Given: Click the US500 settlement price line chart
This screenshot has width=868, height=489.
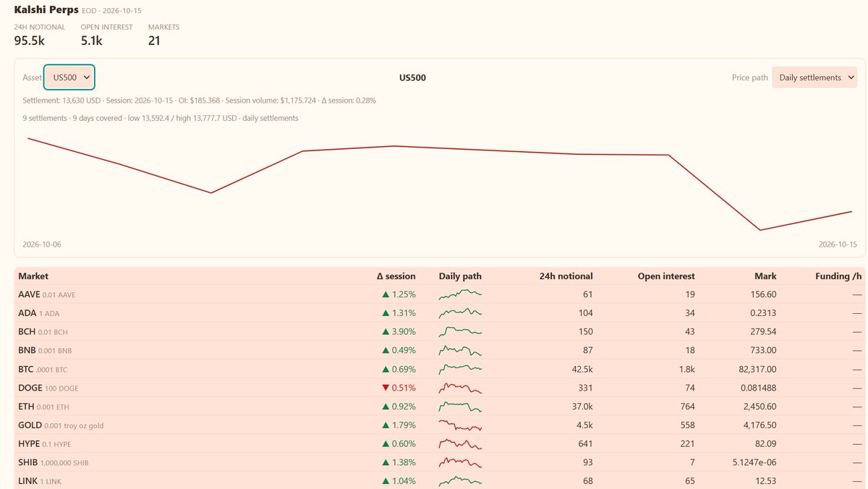Looking at the screenshot, I should click(x=440, y=184).
